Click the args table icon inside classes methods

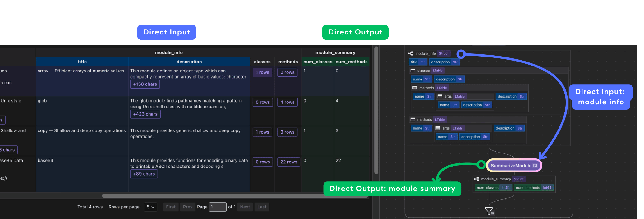(x=440, y=96)
